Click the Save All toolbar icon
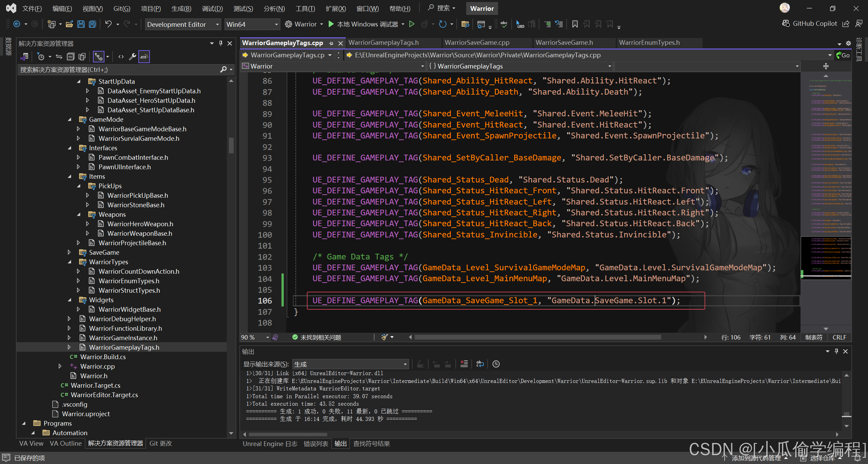The image size is (868, 464). 92,24
